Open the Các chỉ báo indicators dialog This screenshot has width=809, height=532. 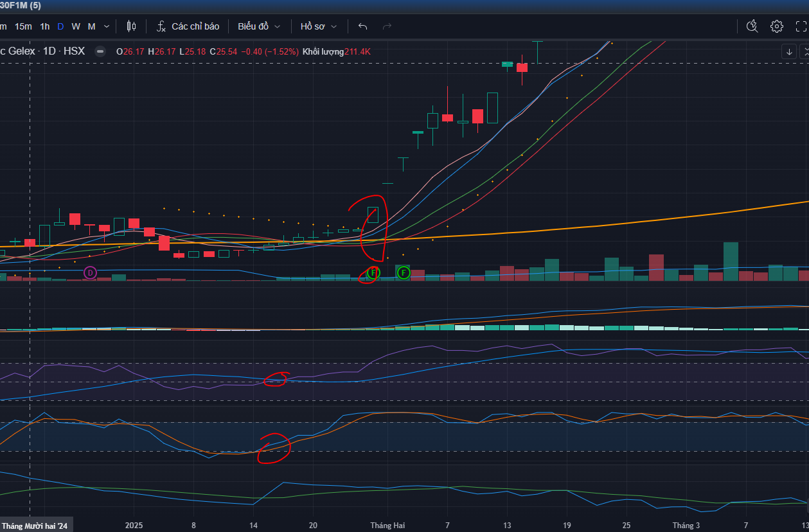[188, 26]
